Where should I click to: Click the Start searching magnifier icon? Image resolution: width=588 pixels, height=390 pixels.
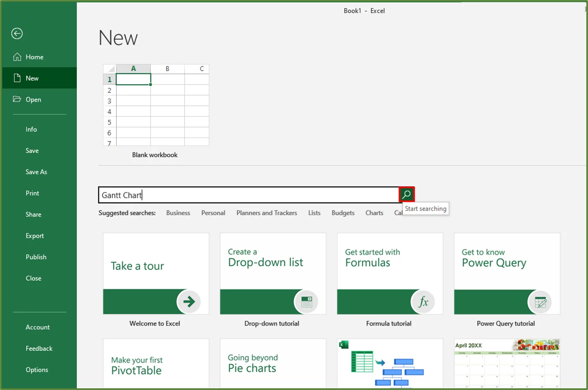(406, 194)
